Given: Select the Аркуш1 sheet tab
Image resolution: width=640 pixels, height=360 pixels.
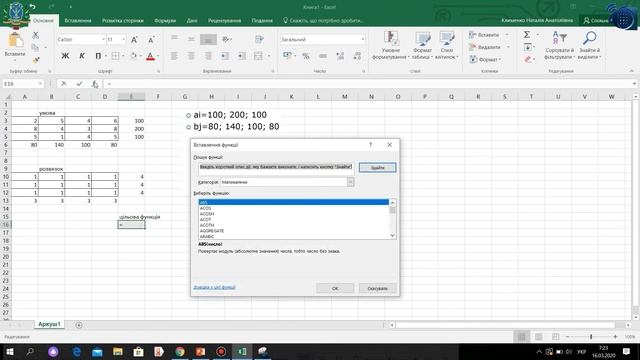Looking at the screenshot, I should [x=49, y=324].
